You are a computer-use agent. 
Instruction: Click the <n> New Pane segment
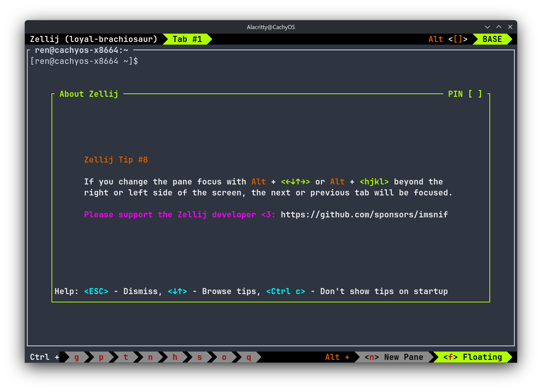[394, 357]
